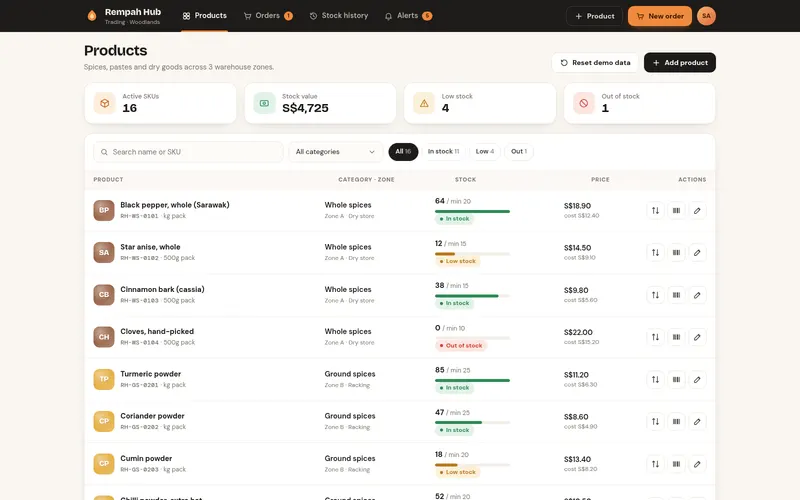This screenshot has height=500, width=800.
Task: Go to the Orders tab
Action: [268, 16]
